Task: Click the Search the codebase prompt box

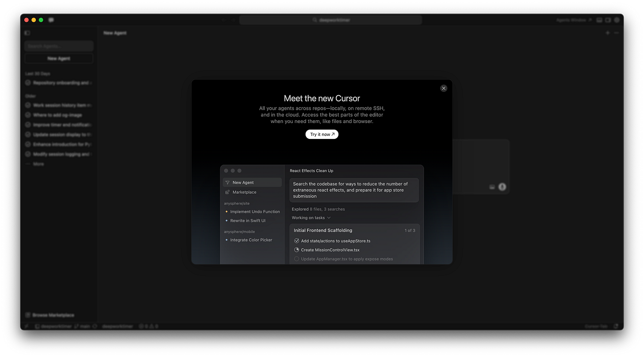Action: click(x=354, y=190)
